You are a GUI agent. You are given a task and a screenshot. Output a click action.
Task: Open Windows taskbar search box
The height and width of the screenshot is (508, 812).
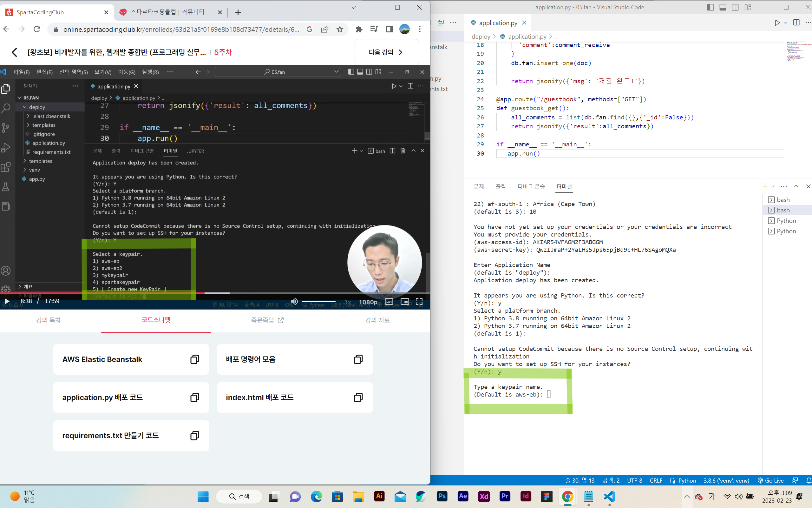(239, 496)
